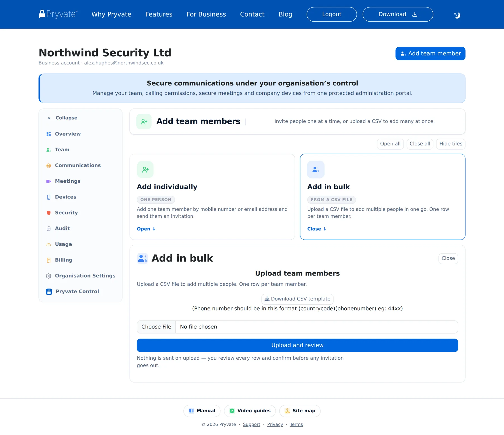The width and height of the screenshot is (504, 435).
Task: Collapse the sidebar navigation
Action: (x=62, y=118)
